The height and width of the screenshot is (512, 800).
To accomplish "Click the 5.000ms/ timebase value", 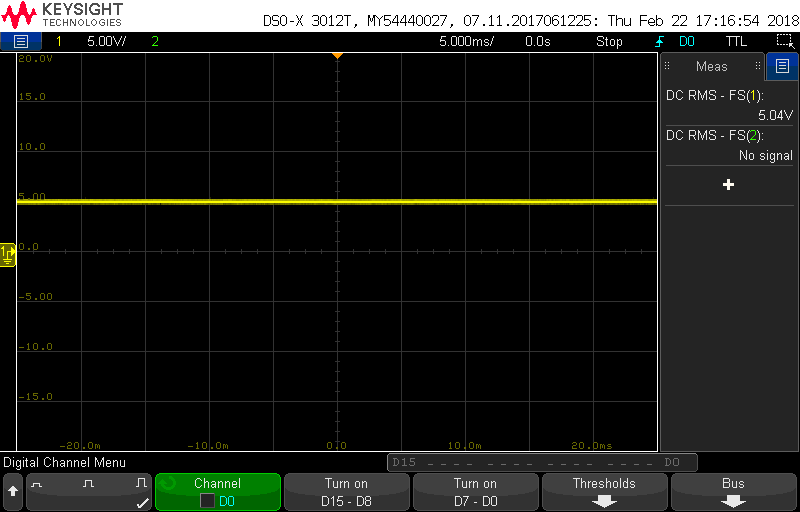I will tap(466, 41).
